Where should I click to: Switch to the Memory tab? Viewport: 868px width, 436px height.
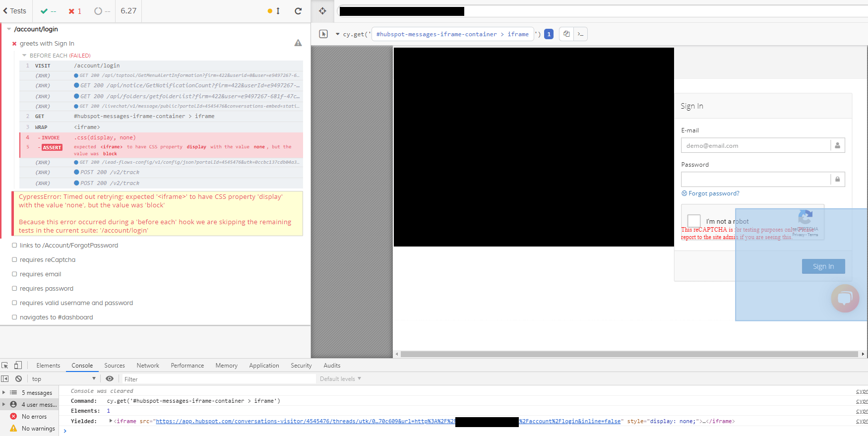[227, 366]
